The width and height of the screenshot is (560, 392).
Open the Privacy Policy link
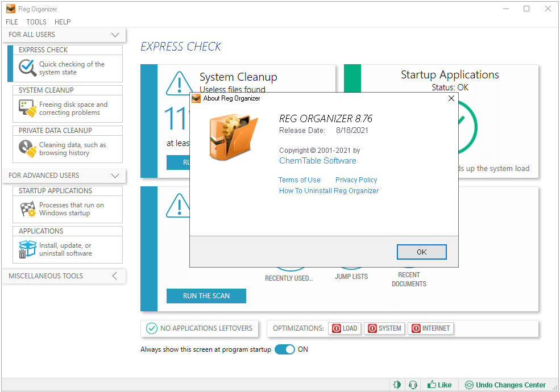click(x=356, y=180)
